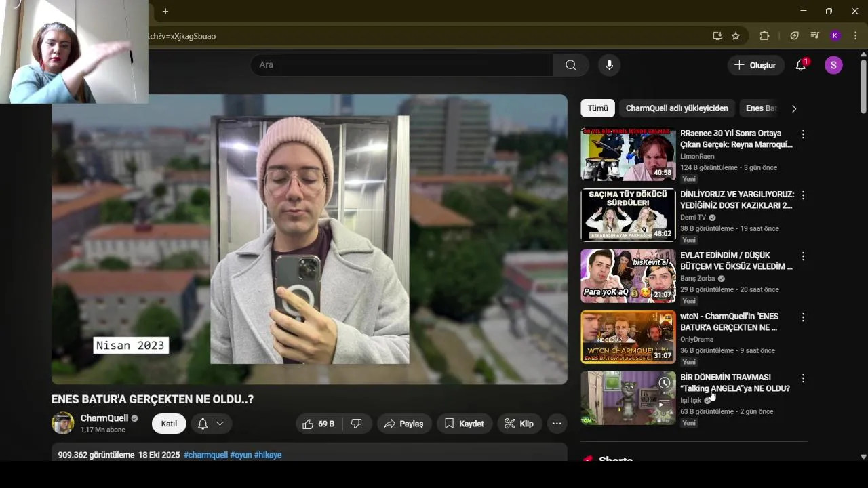Dislike the video with thumbs-down
The image size is (868, 488).
tap(356, 424)
